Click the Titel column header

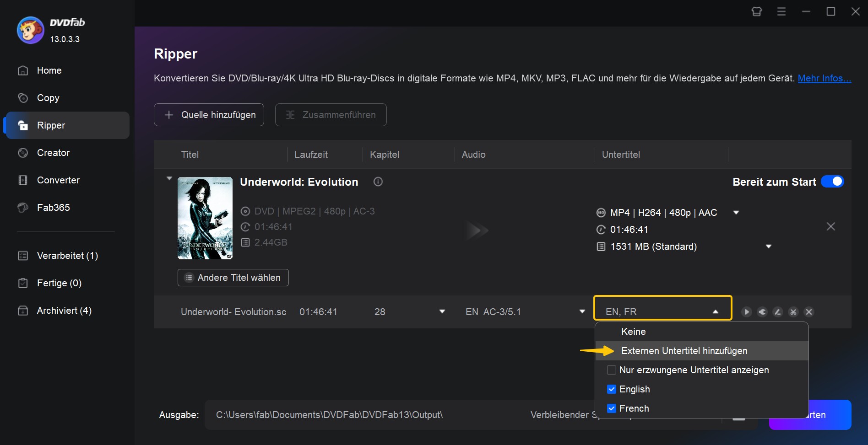(x=190, y=155)
